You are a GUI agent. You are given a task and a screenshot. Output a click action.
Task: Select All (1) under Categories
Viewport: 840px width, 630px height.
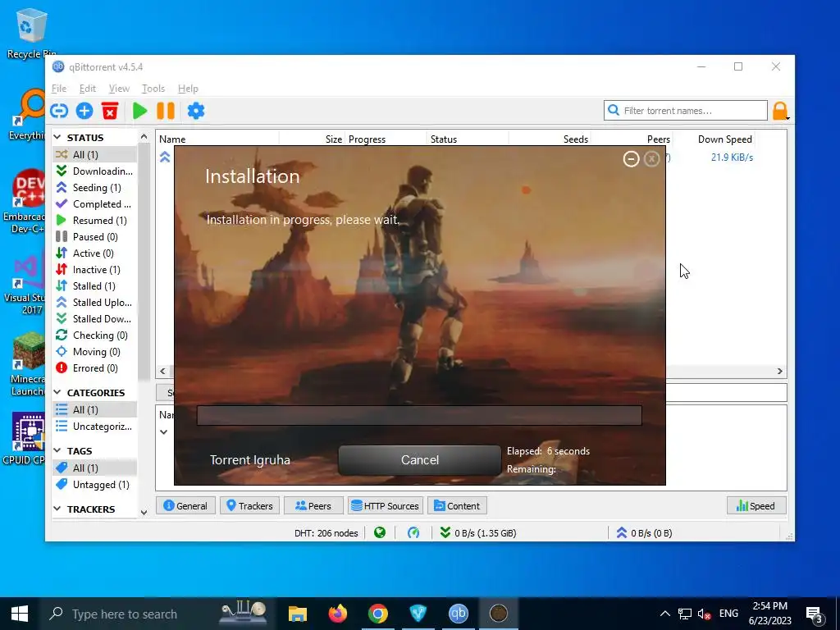pos(95,410)
